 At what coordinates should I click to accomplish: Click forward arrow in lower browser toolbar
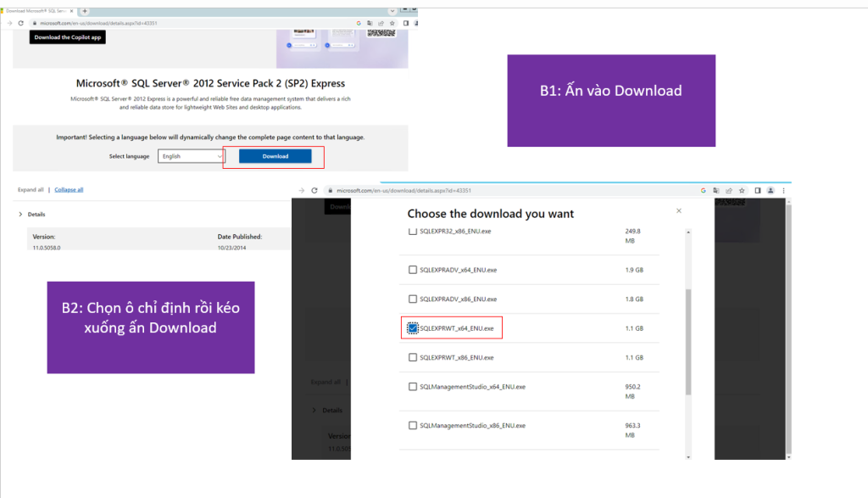click(x=302, y=191)
